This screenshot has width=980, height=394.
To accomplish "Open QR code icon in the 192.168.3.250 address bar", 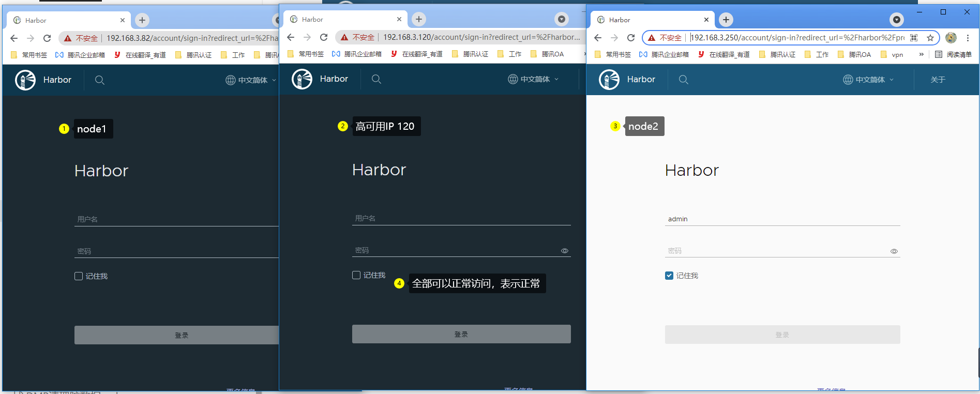I will pyautogui.click(x=914, y=38).
